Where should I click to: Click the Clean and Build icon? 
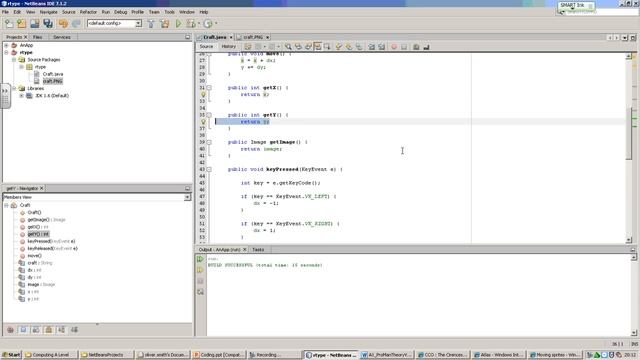pyautogui.click(x=164, y=24)
